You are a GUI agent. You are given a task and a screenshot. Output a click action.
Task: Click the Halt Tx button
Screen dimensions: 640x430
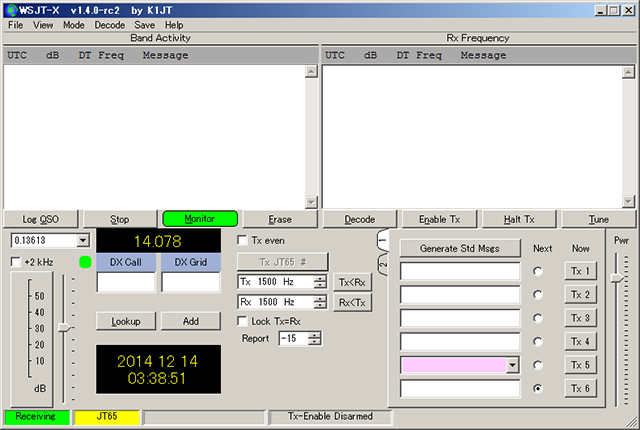(519, 219)
